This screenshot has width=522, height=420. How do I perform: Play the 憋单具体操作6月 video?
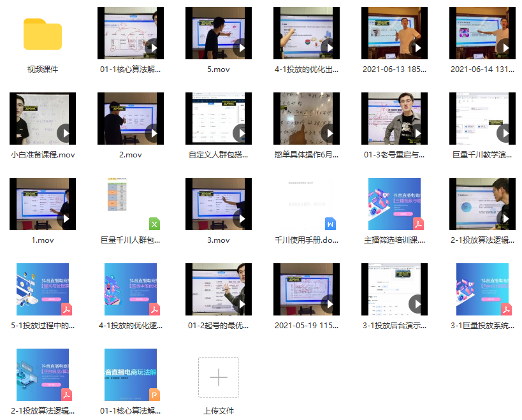(307, 119)
